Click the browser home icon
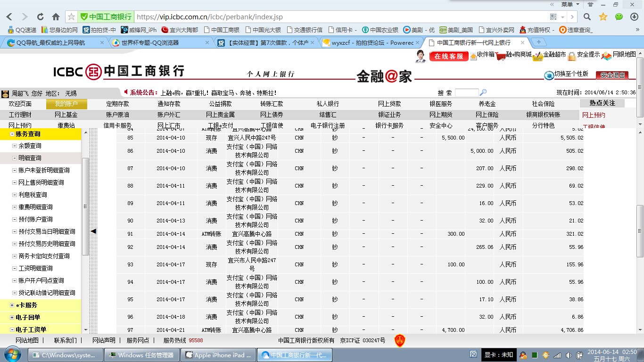 pos(56,17)
